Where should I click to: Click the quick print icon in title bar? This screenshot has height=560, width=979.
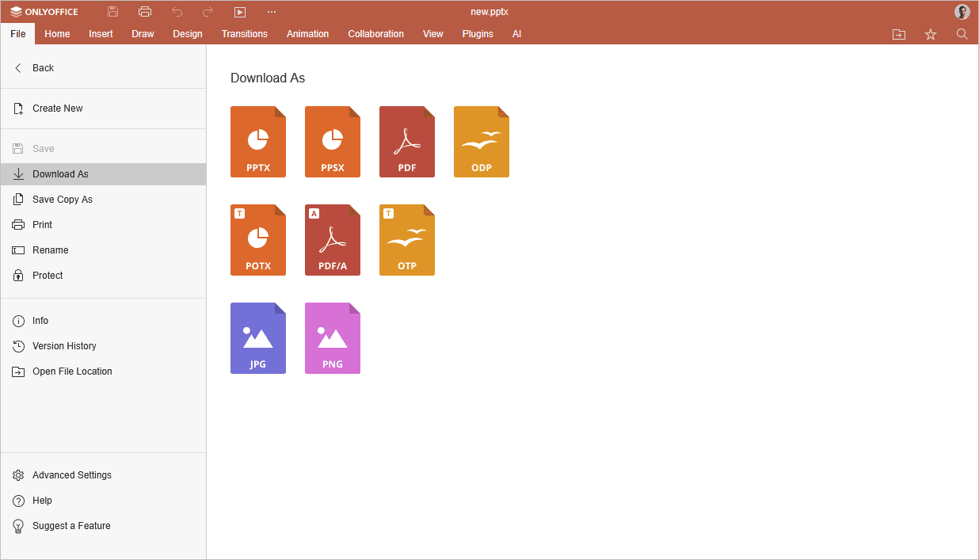coord(144,12)
